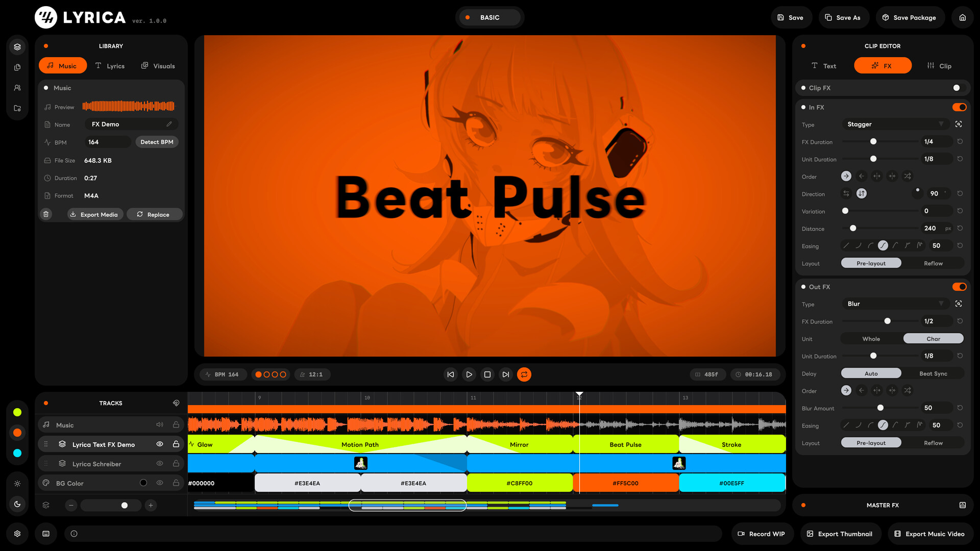Image resolution: width=980 pixels, height=551 pixels.
Task: Switch to dark mode moon icon
Action: point(17,504)
